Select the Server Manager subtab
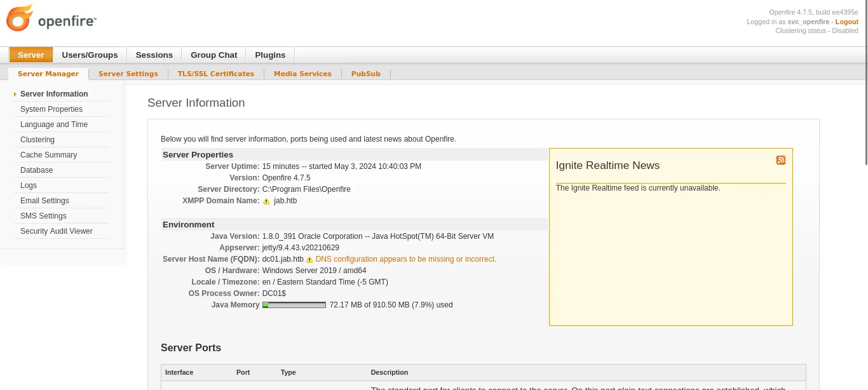Viewport: 868px width, 390px height. tap(48, 74)
